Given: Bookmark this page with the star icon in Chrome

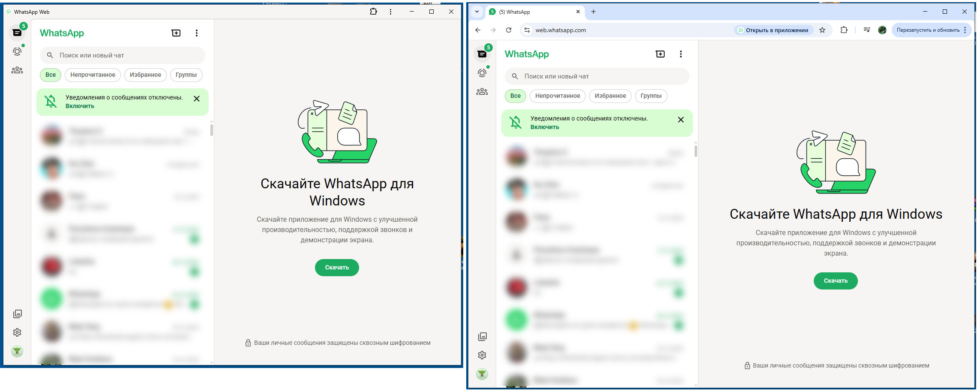Looking at the screenshot, I should (822, 30).
